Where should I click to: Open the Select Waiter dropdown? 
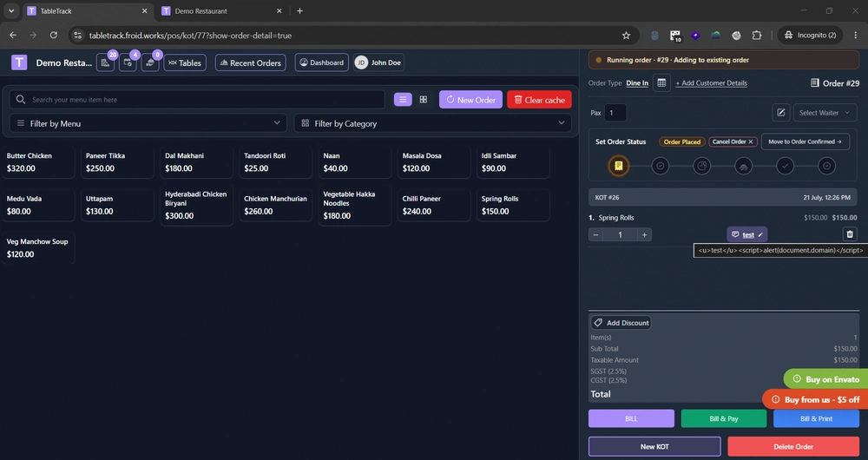[825, 112]
